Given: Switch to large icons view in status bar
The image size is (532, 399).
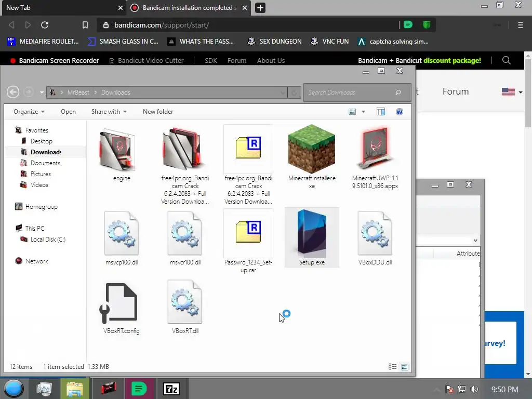Looking at the screenshot, I should tap(404, 367).
